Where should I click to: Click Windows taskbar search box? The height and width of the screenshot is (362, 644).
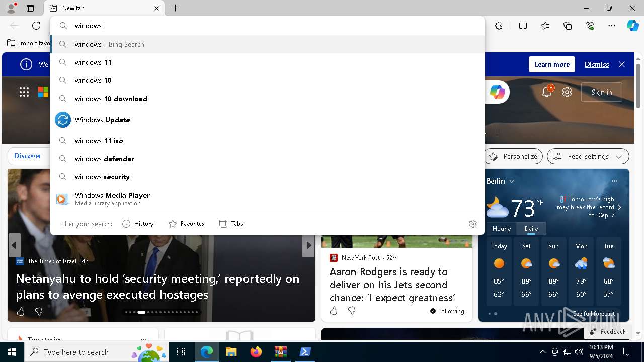(97, 352)
